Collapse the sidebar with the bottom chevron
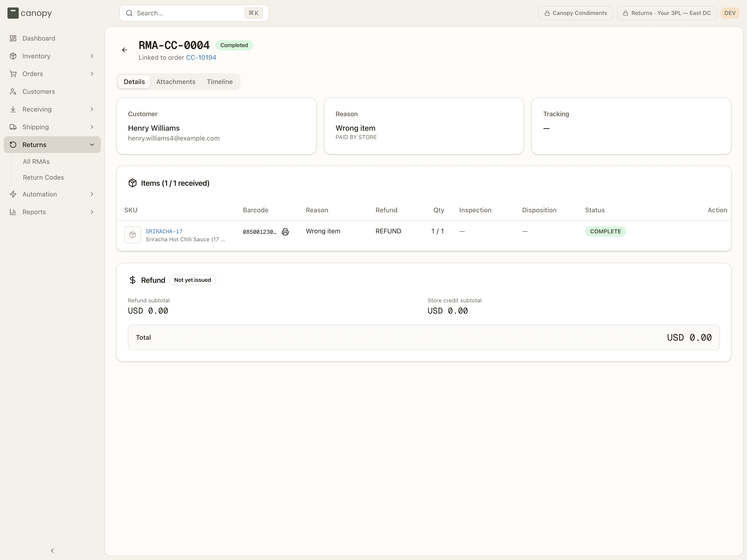Image resolution: width=747 pixels, height=560 pixels. (x=52, y=550)
